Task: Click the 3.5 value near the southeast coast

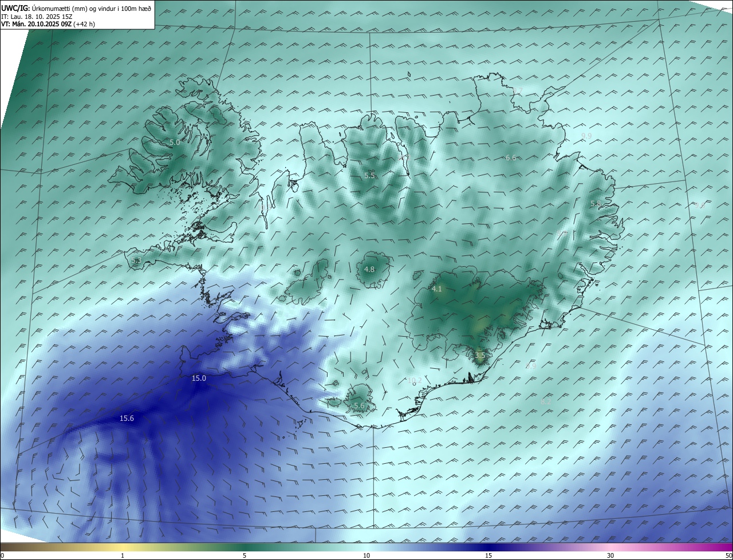Action: point(480,356)
